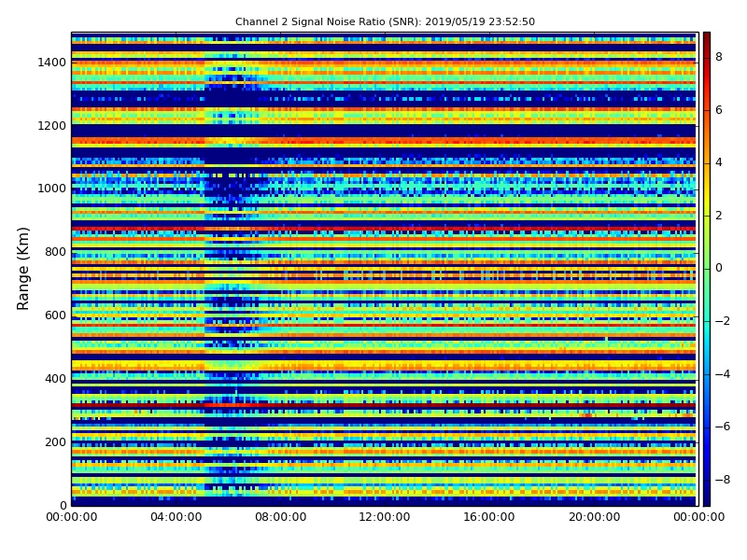
Task: Click the colorbar label 6
Action: point(719,110)
